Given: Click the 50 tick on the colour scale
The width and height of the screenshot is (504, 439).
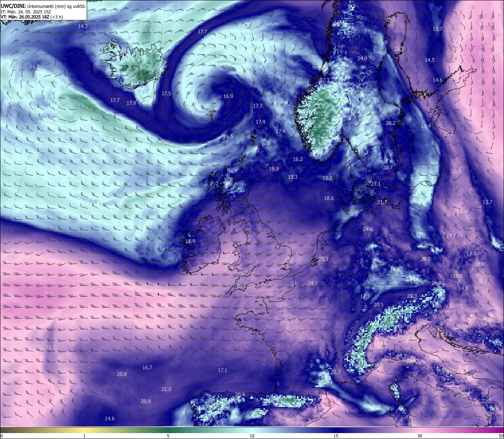Looking at the screenshot, I should 501,436.
